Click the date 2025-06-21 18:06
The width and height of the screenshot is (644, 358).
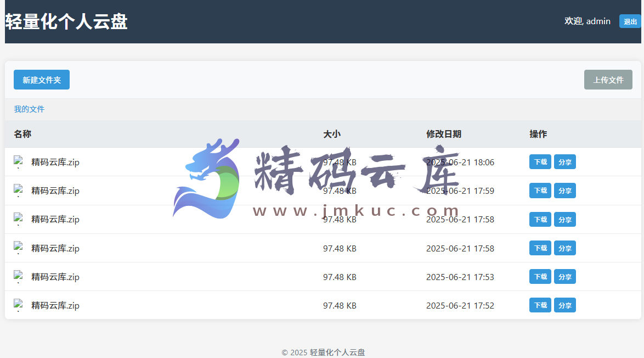click(x=460, y=163)
